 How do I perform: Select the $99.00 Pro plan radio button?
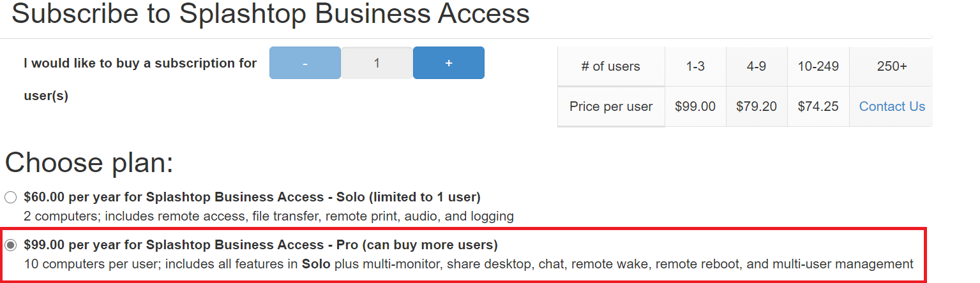click(11, 245)
